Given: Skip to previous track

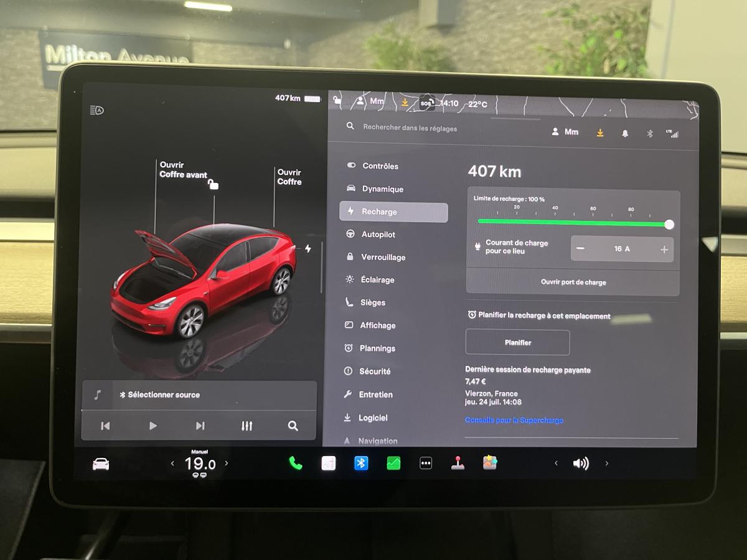Looking at the screenshot, I should (x=105, y=426).
